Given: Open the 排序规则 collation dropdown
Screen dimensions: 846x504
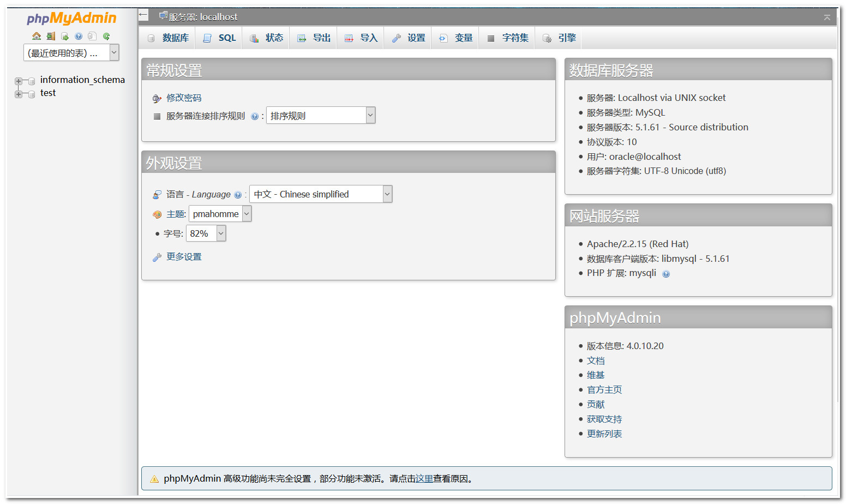Looking at the screenshot, I should click(321, 115).
